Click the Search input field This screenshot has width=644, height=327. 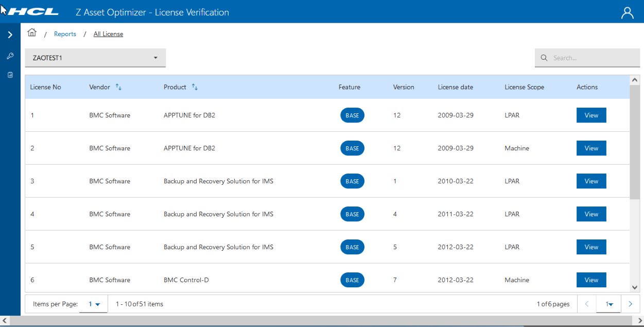click(x=592, y=58)
